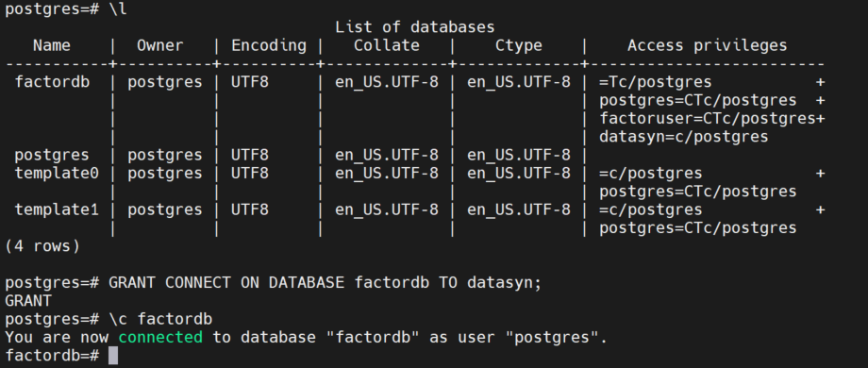Click the template0 database row name
The height and width of the screenshot is (368, 868).
(x=57, y=174)
